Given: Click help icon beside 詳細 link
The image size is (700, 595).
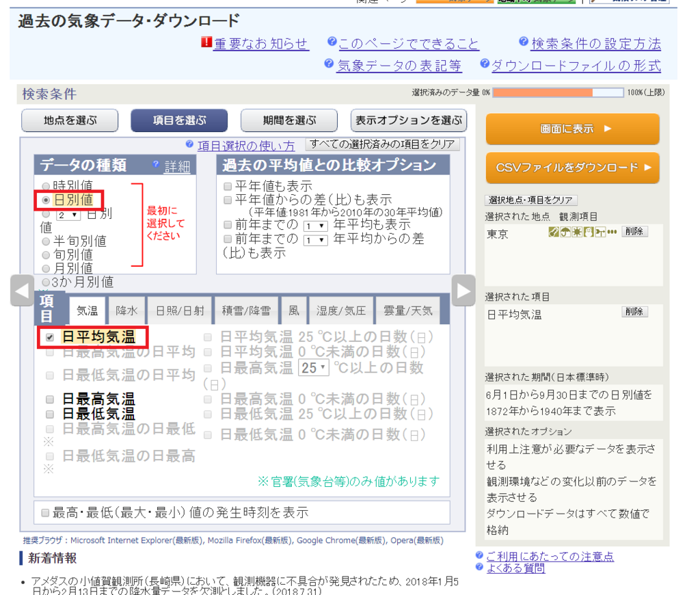Looking at the screenshot, I should 156,164.
